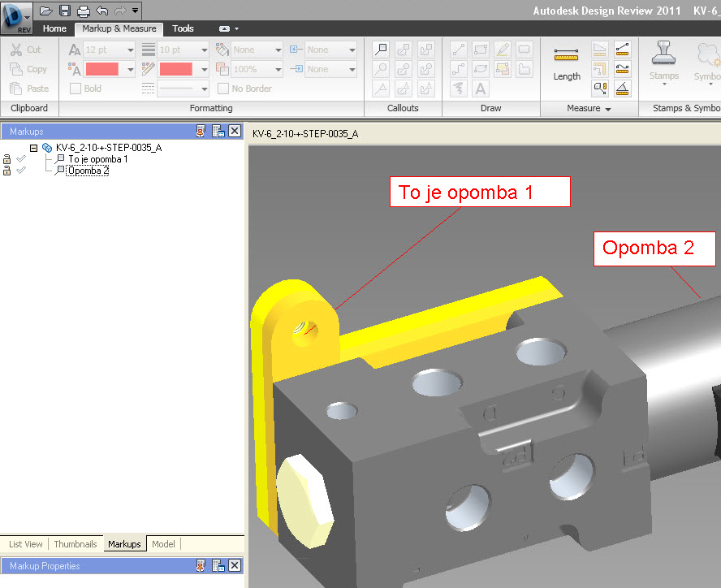This screenshot has height=588, width=721.
Task: Select the Length measure tool
Action: (x=567, y=63)
